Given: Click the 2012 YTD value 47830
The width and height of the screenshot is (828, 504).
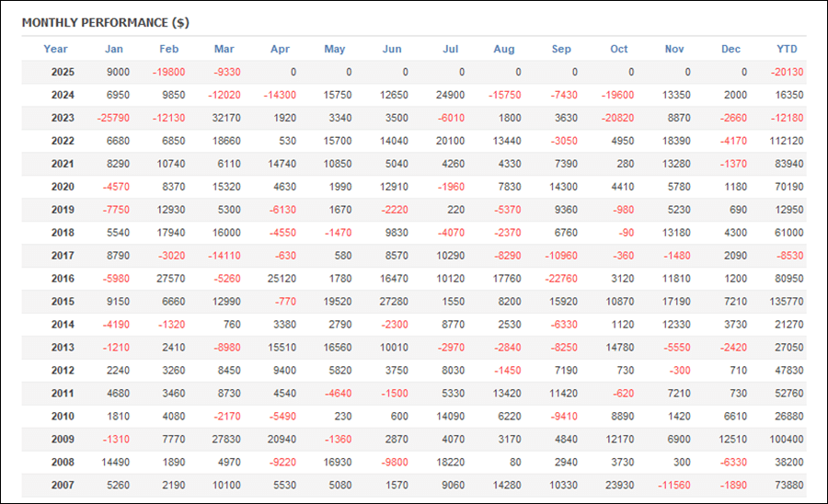Looking at the screenshot, I should pyautogui.click(x=789, y=371).
